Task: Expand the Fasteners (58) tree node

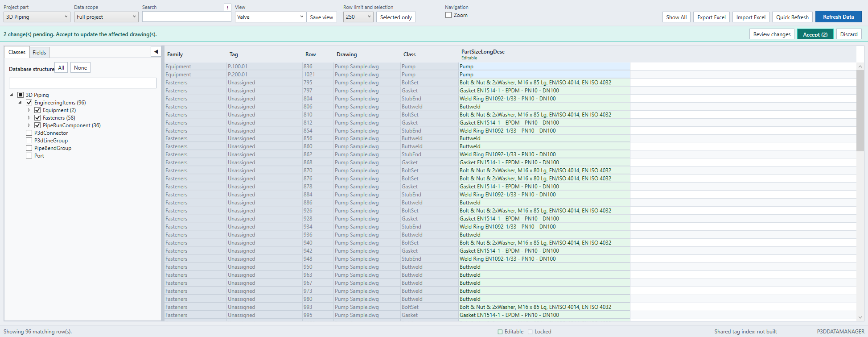Action: 29,118
